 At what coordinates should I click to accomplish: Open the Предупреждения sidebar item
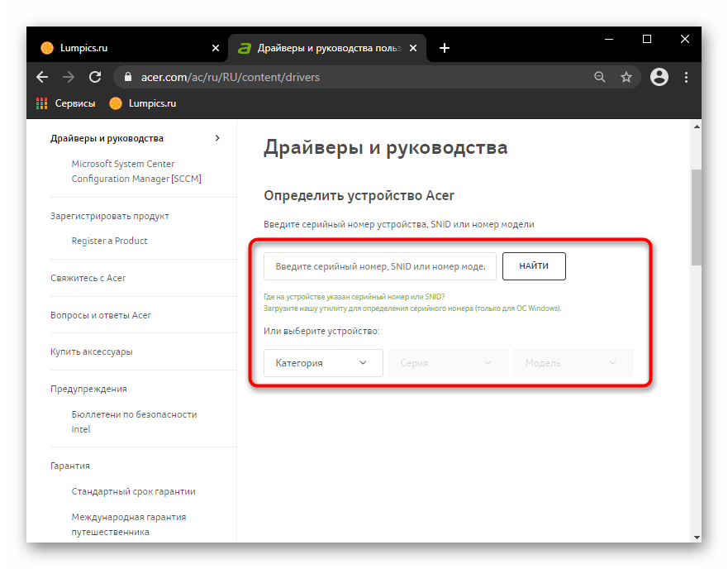point(88,389)
